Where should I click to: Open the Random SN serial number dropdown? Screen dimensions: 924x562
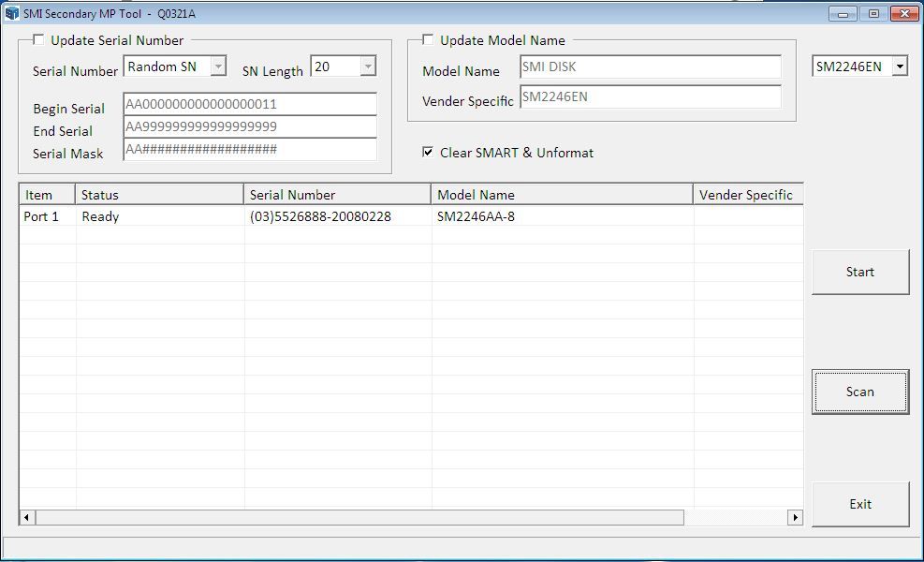(218, 67)
